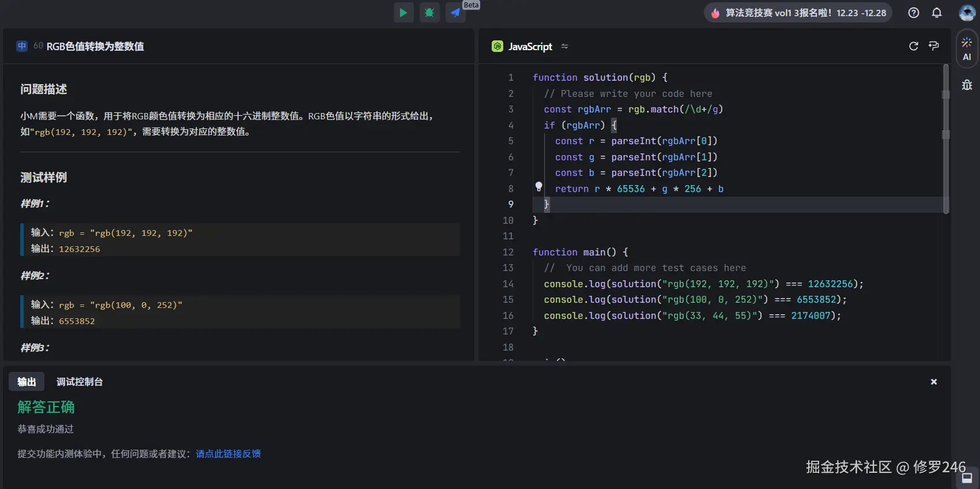Open the user avatar menu
This screenshot has width=980, height=489.
point(967,13)
